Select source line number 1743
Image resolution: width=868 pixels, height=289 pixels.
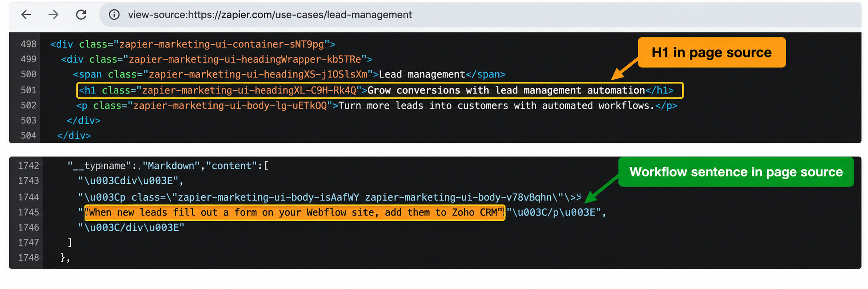[x=28, y=181]
